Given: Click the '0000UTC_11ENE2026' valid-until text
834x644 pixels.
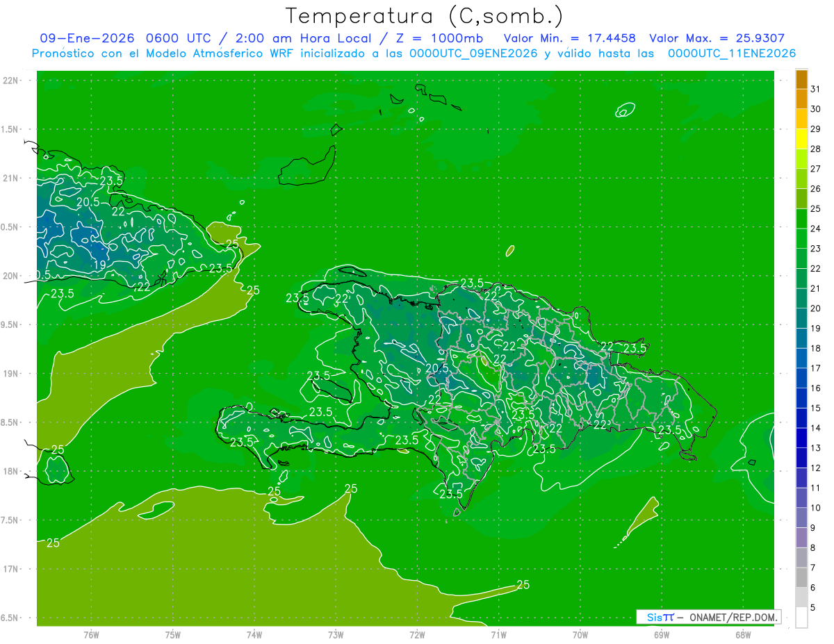Looking at the screenshot, I should pos(731,53).
